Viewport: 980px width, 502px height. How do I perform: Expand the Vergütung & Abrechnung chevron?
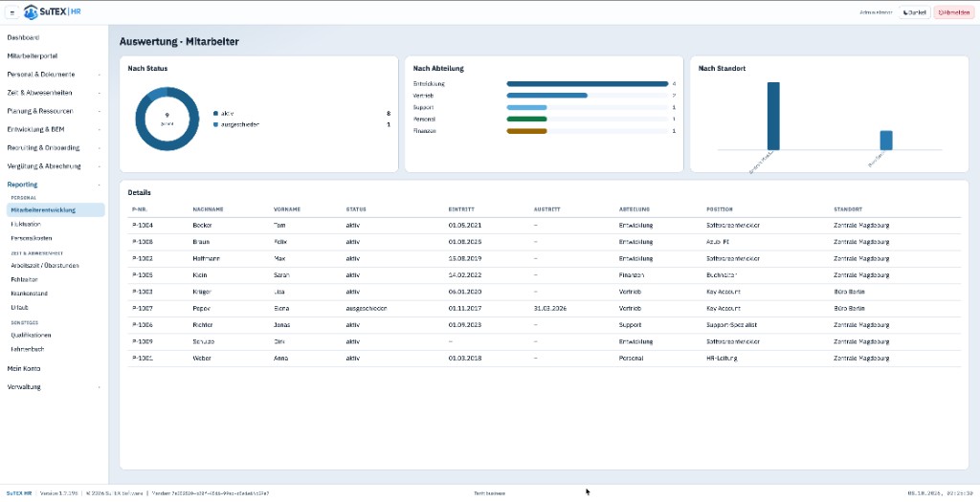point(99,166)
